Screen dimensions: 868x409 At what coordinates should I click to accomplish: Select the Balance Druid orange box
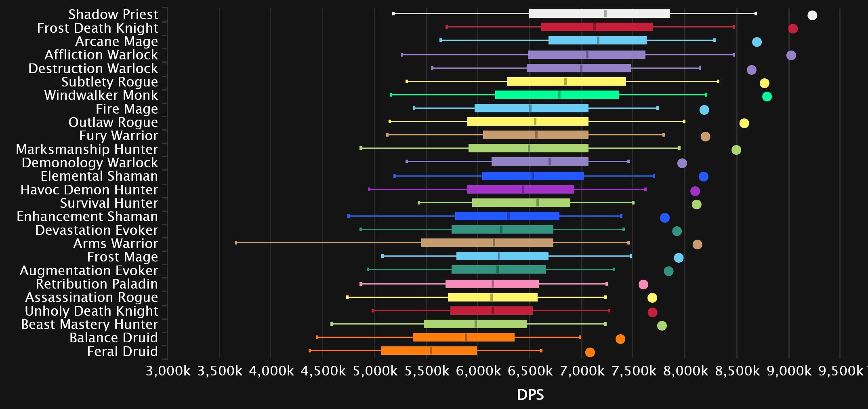pos(463,337)
